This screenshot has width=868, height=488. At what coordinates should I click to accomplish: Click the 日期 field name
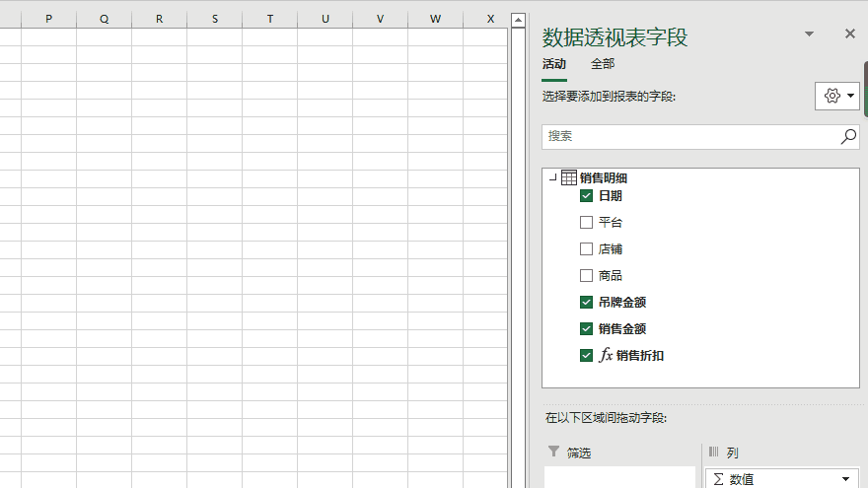pos(610,196)
